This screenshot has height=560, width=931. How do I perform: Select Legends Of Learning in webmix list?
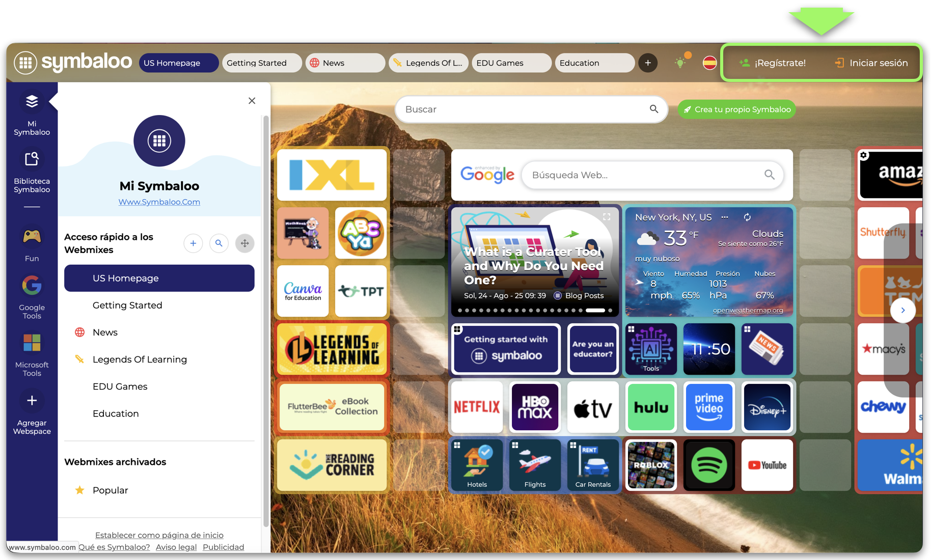pos(159,359)
